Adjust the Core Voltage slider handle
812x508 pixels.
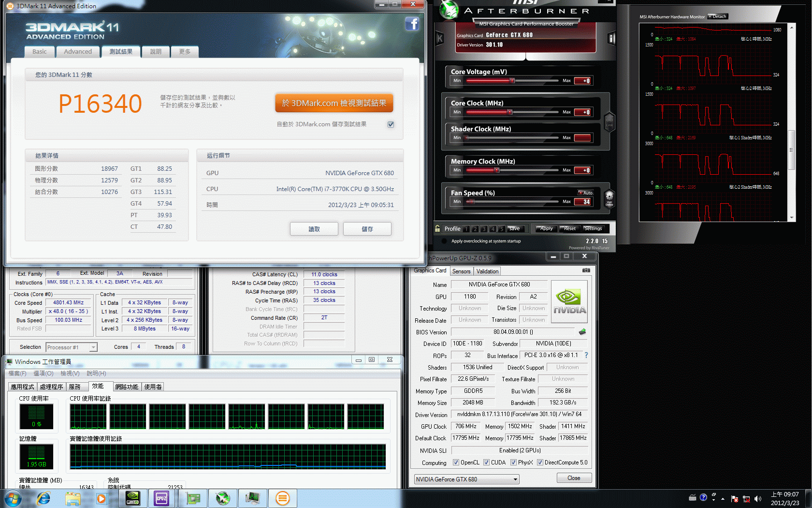tap(513, 81)
